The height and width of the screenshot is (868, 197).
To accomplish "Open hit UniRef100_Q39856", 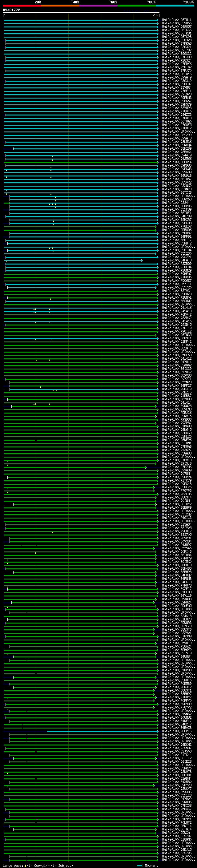I will click(x=176, y=23).
